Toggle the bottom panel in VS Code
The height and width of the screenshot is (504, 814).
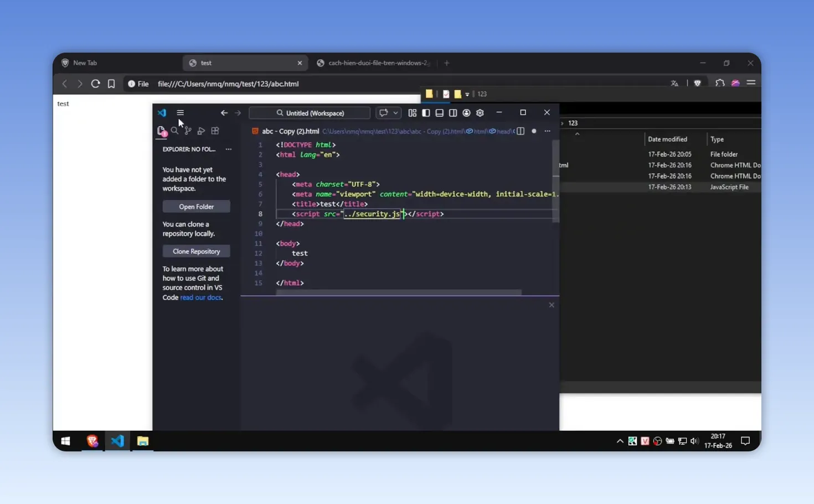439,113
